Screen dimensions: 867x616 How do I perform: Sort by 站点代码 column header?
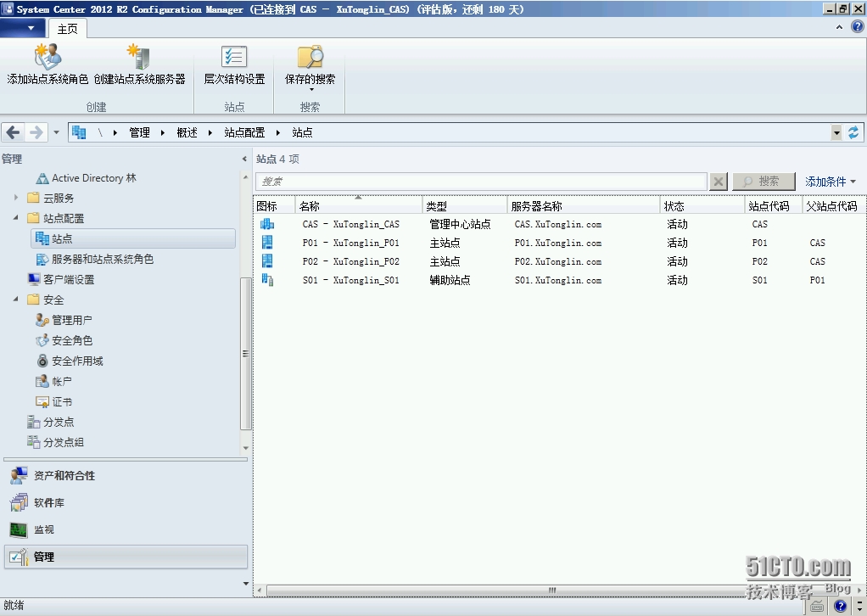[774, 205]
